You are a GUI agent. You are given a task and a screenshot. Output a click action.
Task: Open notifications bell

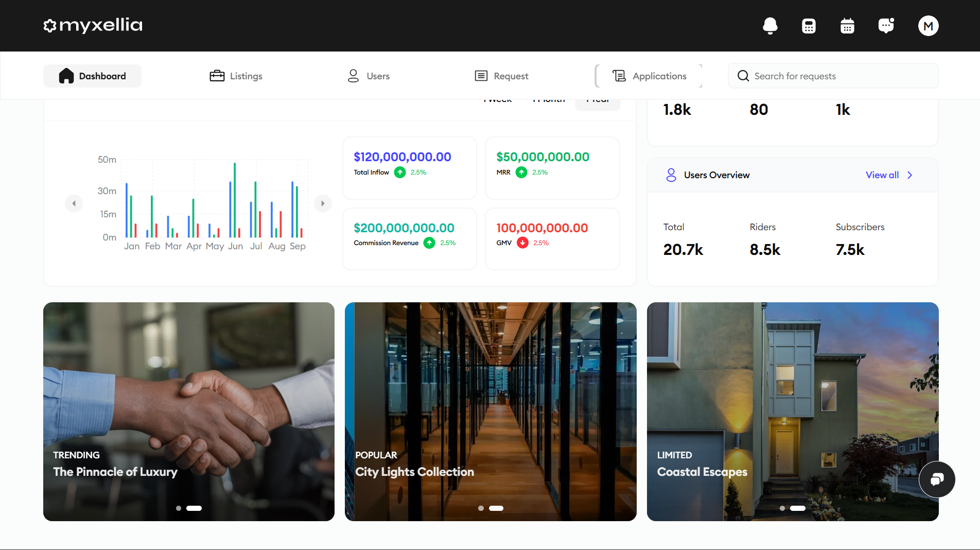coord(770,26)
